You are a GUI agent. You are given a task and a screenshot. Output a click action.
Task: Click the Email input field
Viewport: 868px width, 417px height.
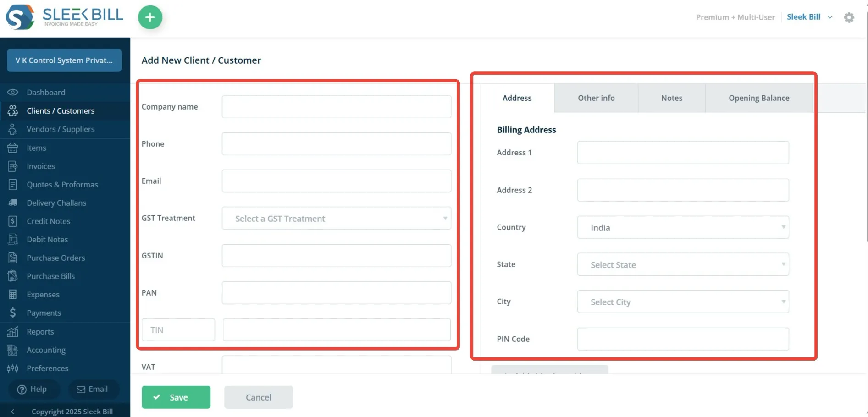(337, 181)
